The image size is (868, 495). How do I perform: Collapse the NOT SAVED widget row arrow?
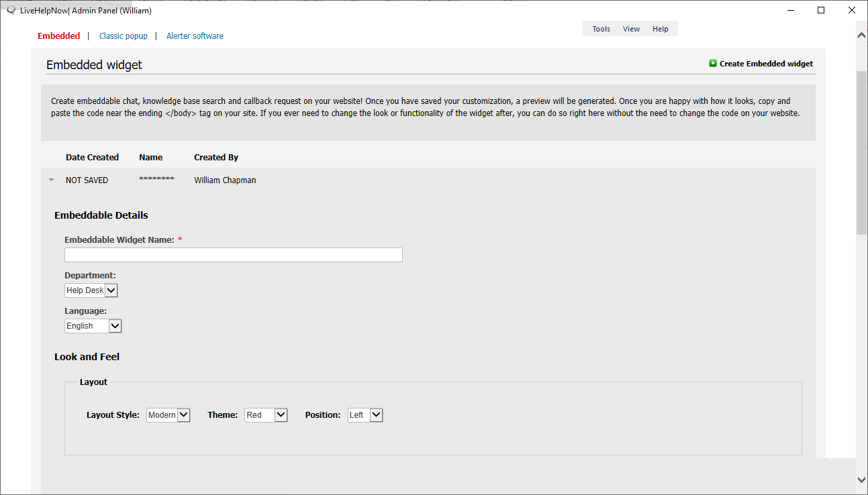click(x=51, y=180)
